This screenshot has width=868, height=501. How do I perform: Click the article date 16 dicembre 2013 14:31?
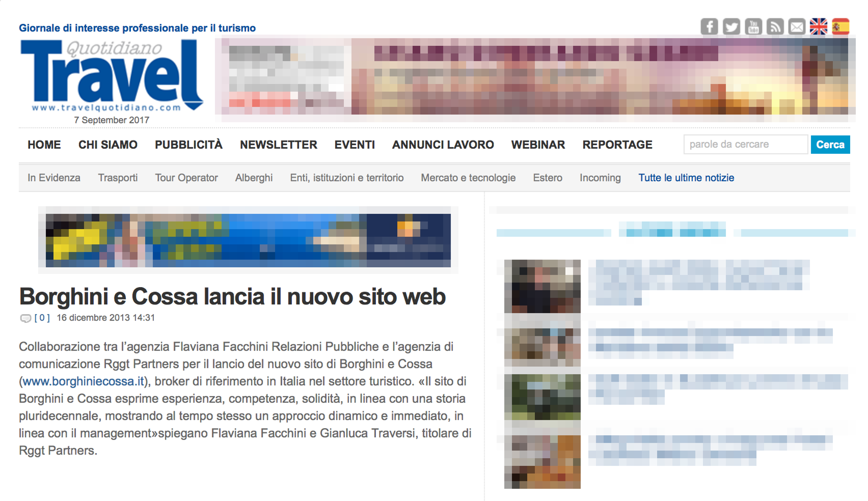(x=106, y=318)
